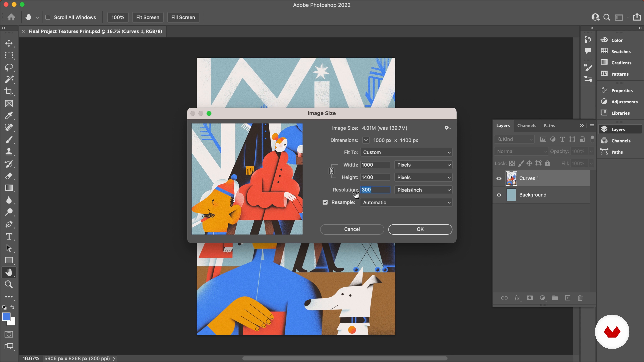Viewport: 644px width, 362px height.
Task: Open Image Size gear settings menu
Action: (x=447, y=128)
